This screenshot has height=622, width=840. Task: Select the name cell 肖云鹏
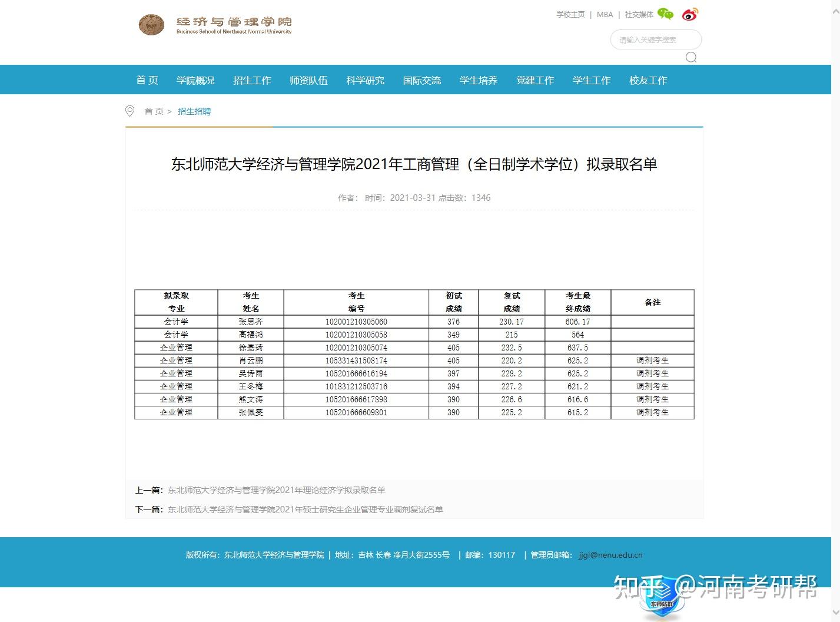coord(251,360)
